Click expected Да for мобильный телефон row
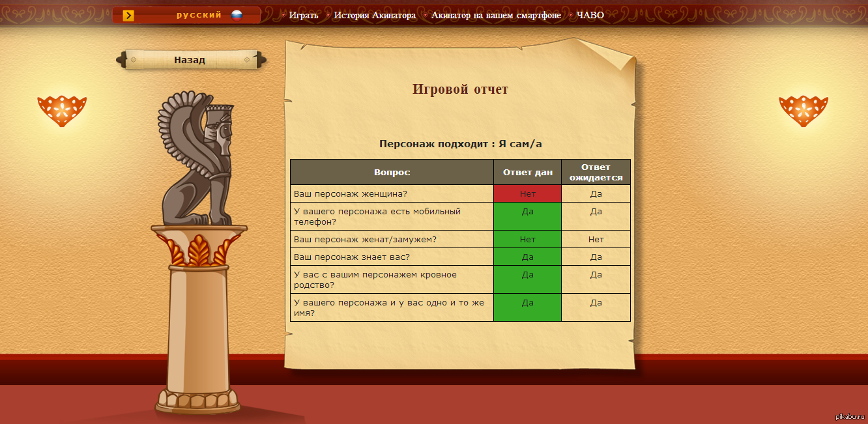Viewport: 868px width, 424px height. pyautogui.click(x=596, y=216)
